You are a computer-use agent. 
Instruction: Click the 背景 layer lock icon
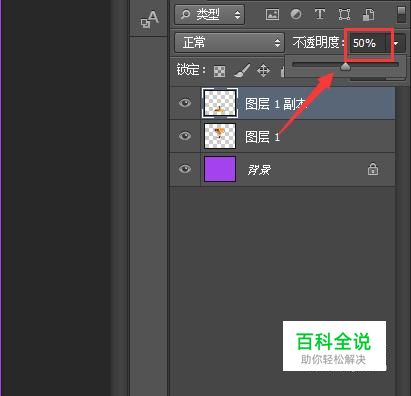[x=373, y=169]
